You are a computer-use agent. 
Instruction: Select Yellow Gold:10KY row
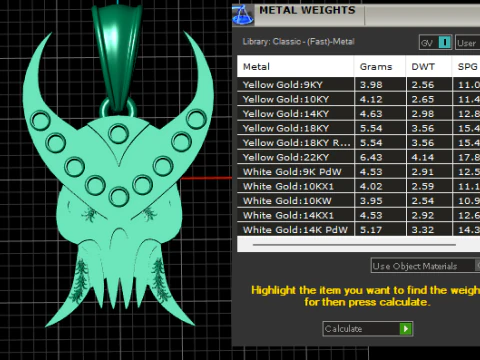tap(359, 99)
